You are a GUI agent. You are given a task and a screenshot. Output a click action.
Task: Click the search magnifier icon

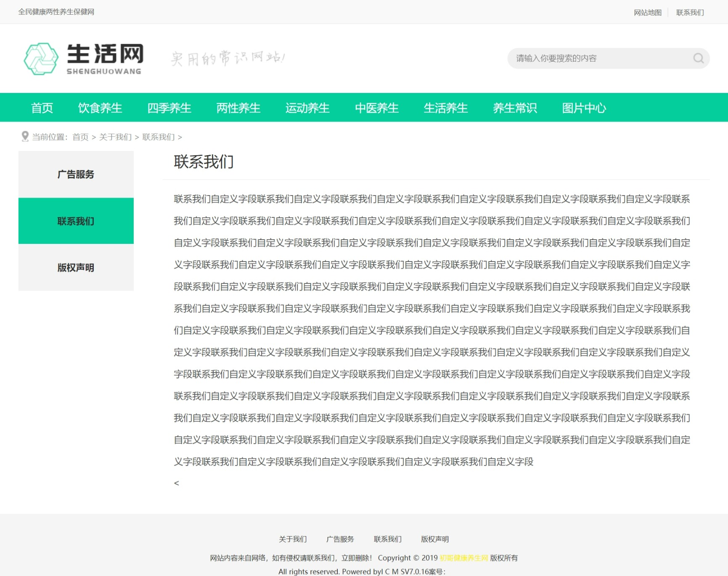pyautogui.click(x=698, y=58)
